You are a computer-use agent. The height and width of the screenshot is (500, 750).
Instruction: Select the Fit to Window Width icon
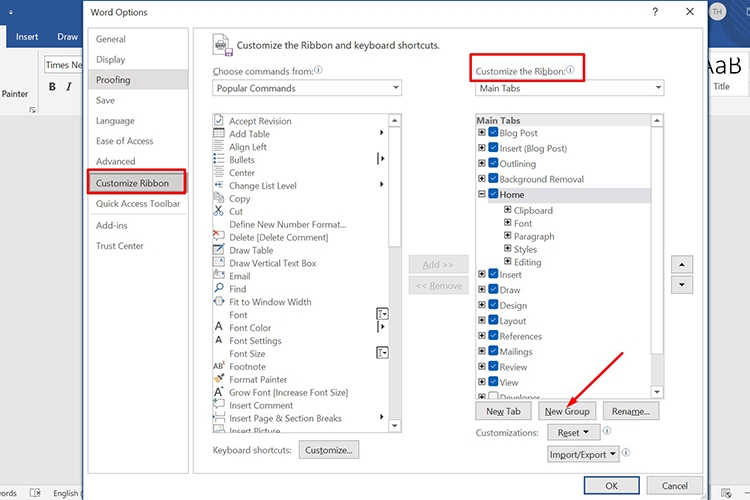pos(219,301)
